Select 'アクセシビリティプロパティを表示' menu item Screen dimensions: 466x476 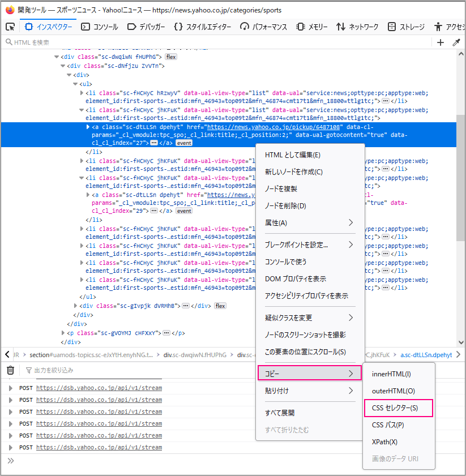[310, 296]
